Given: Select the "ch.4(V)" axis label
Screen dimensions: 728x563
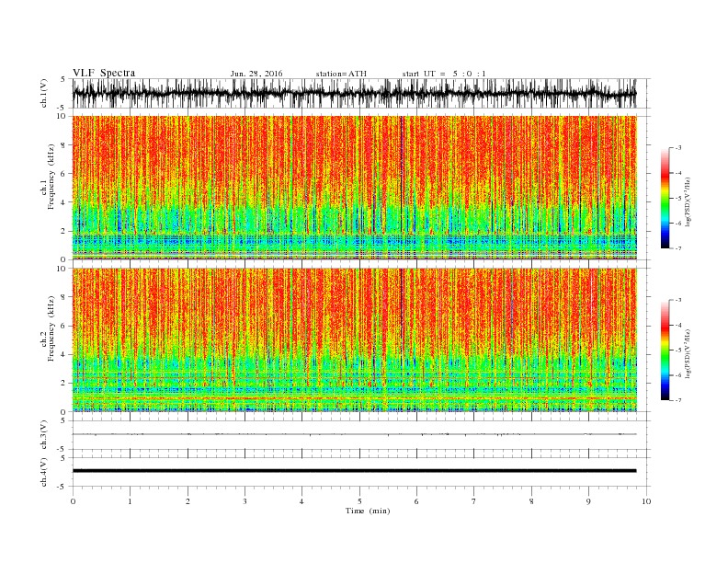Looking at the screenshot, I should (x=44, y=472).
